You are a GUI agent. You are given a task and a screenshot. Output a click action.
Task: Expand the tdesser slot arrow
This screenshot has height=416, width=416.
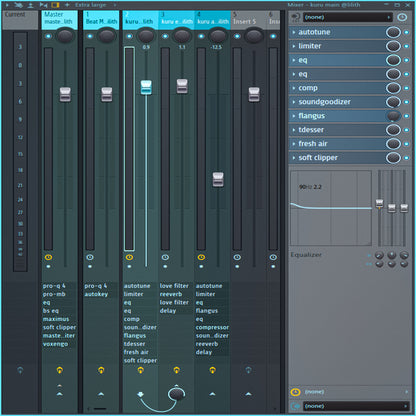click(x=294, y=130)
